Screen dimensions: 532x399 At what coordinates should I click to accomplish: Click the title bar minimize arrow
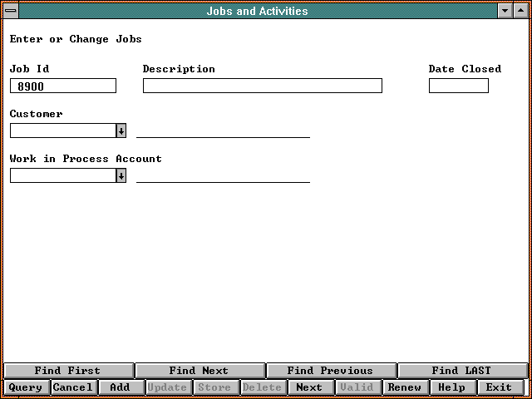(505, 11)
